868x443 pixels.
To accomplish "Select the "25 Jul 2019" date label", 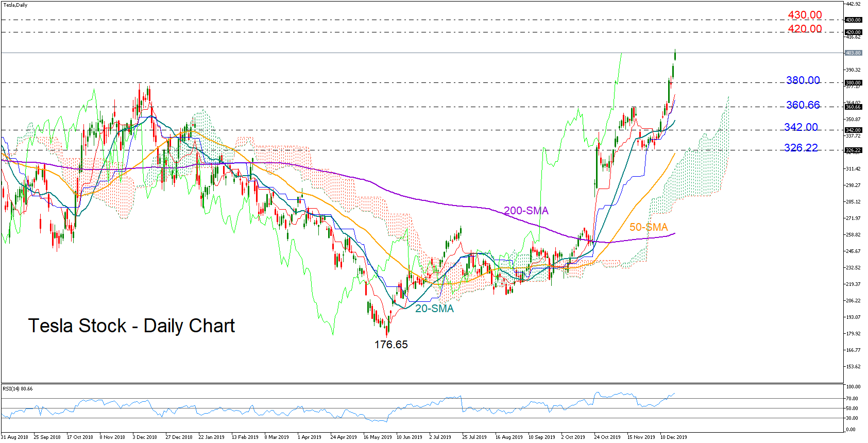I will coord(474,437).
